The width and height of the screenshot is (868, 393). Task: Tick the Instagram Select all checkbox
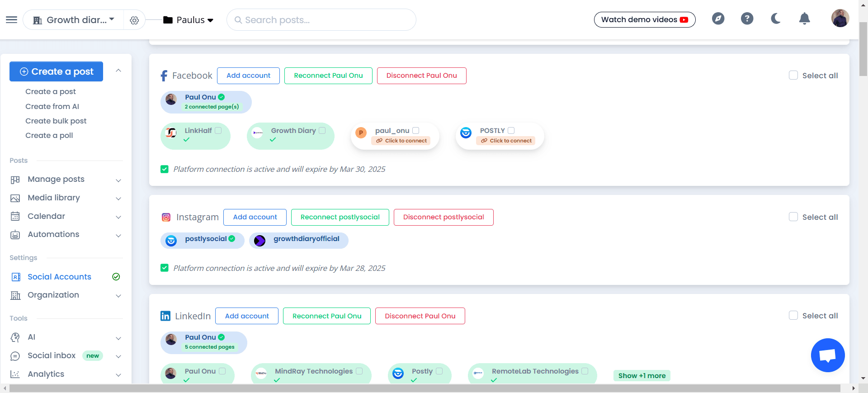point(793,217)
